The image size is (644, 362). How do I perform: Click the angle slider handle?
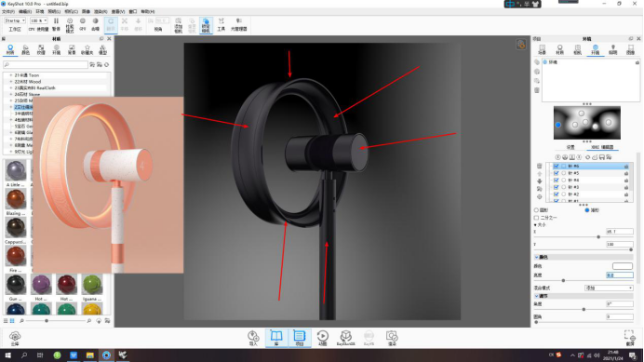tap(584, 309)
